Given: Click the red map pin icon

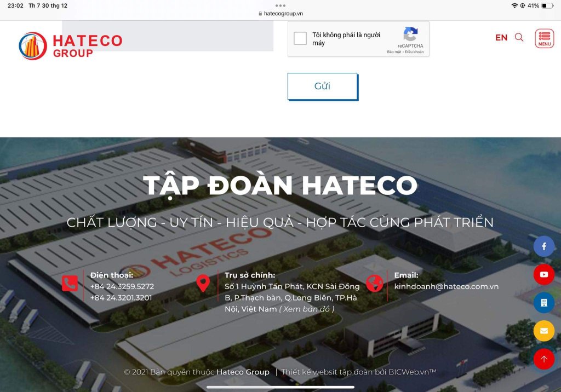Looking at the screenshot, I should point(203,283).
